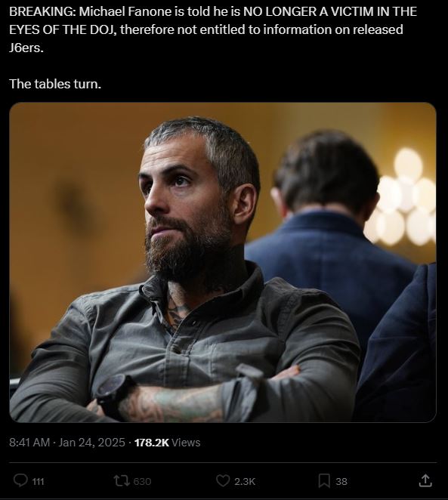Click the BREAKING headline text of the post
The height and width of the screenshot is (500, 448).
pyautogui.click(x=213, y=29)
